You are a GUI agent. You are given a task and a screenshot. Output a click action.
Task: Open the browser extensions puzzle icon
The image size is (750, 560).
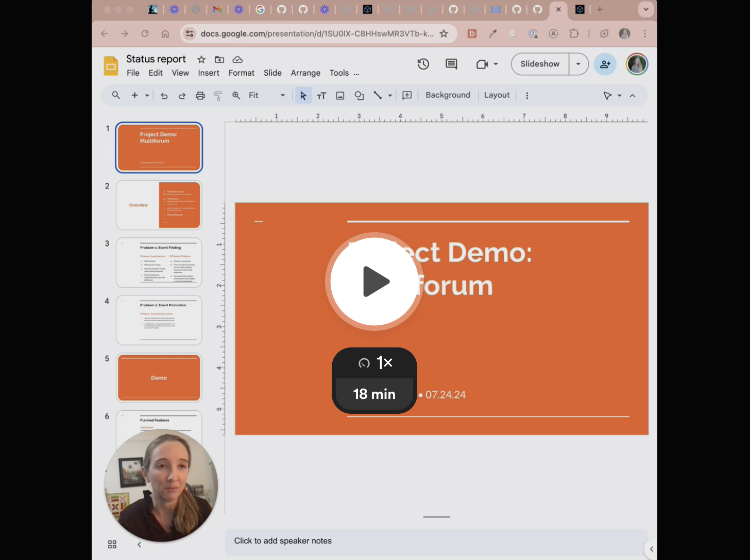coord(574,33)
